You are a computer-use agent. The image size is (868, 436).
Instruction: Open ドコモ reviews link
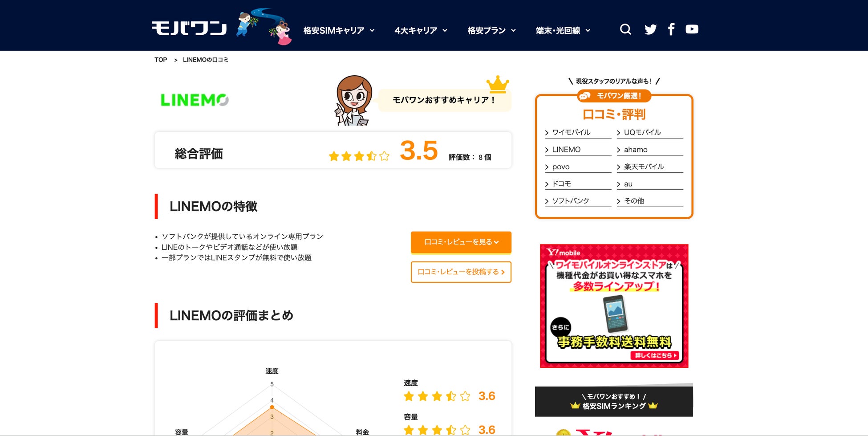[578, 184]
